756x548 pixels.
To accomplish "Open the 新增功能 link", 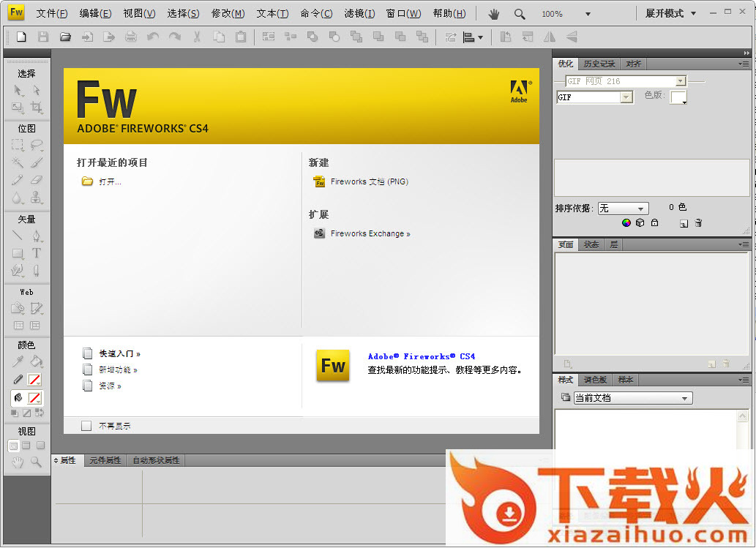I will (x=118, y=369).
